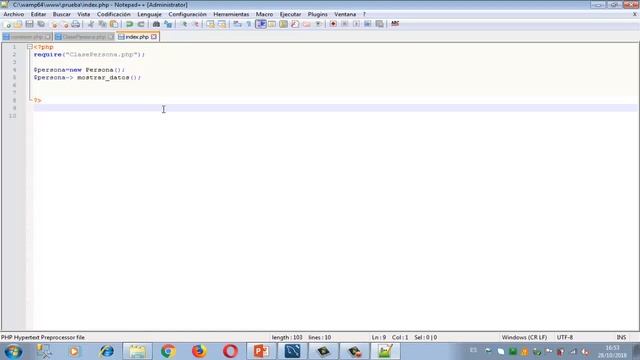
Task: Open the Vista menu
Action: [x=84, y=14]
